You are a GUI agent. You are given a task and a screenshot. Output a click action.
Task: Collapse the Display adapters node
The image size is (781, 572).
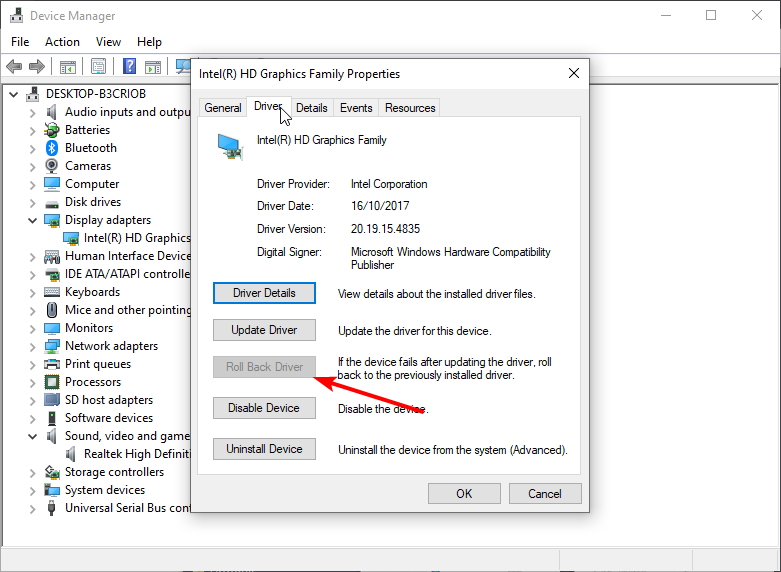coord(32,220)
